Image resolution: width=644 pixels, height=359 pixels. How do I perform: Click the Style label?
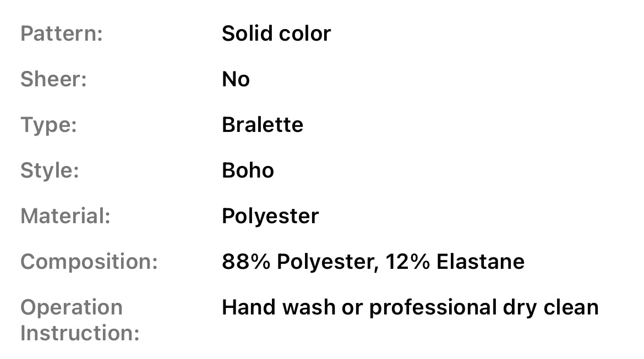click(50, 170)
